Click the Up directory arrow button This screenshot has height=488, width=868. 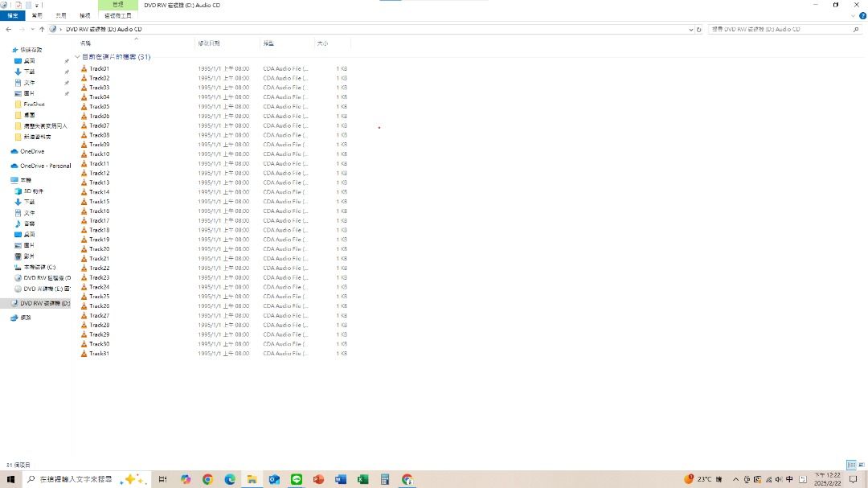point(42,29)
